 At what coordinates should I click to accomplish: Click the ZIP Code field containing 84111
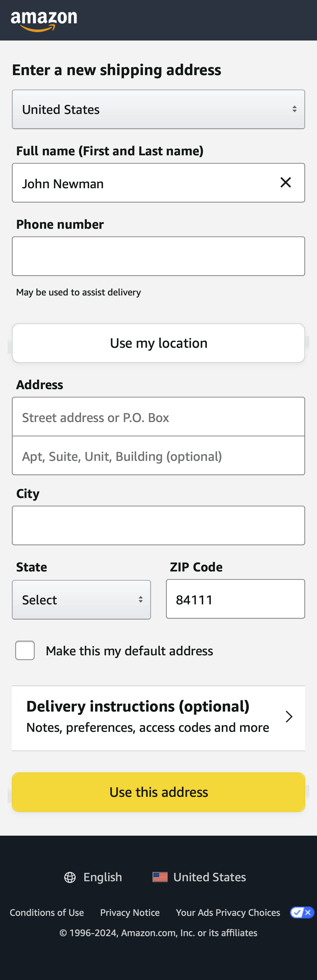[x=235, y=599]
